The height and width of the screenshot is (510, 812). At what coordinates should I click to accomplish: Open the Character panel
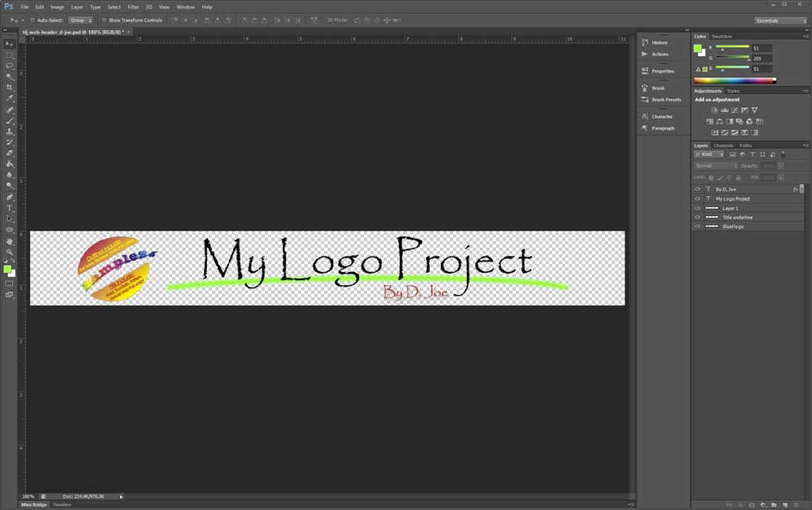[662, 116]
